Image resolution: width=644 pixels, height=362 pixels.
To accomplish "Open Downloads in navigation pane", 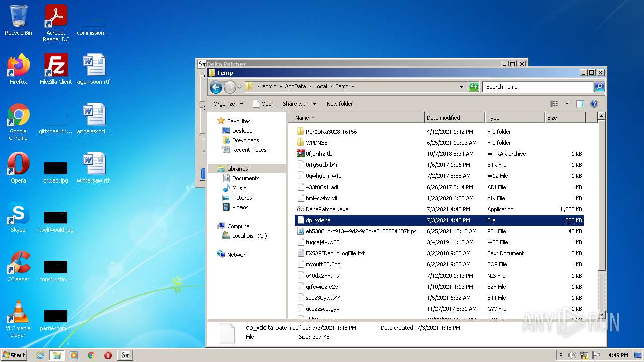I will [x=246, y=140].
